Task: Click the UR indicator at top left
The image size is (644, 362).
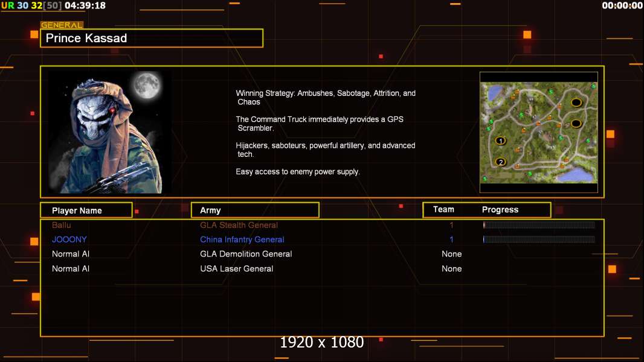Action: (x=8, y=5)
